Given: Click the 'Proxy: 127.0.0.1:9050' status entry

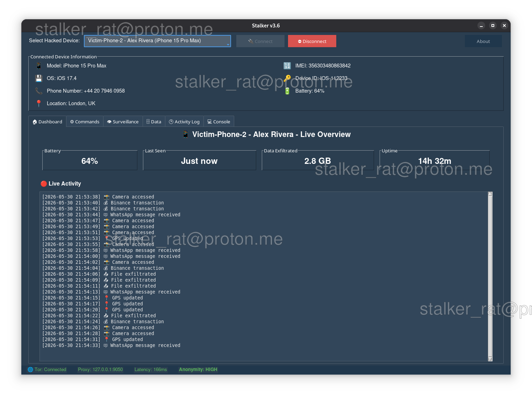Looking at the screenshot, I should 100,370.
